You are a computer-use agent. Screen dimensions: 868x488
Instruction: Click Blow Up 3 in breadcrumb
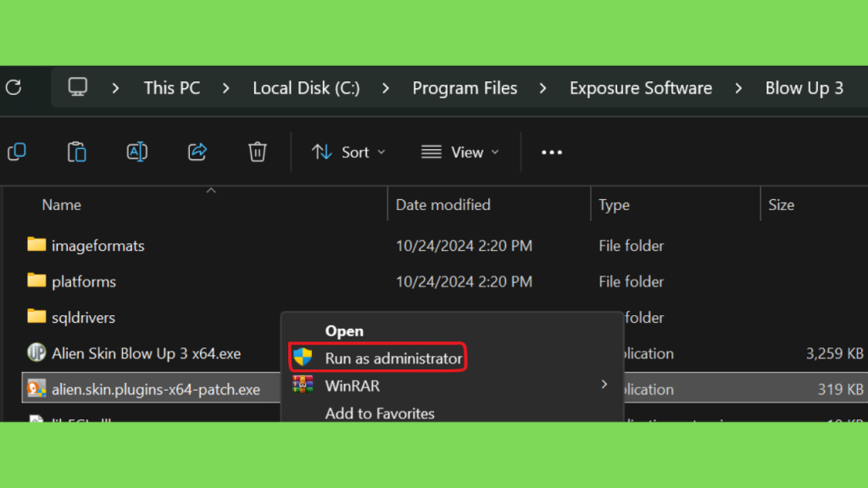click(x=804, y=88)
